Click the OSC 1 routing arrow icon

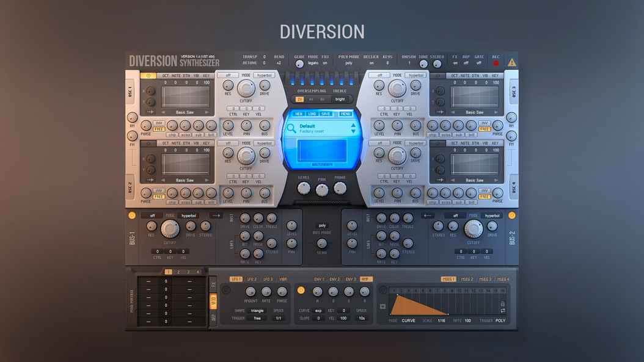coord(151,112)
